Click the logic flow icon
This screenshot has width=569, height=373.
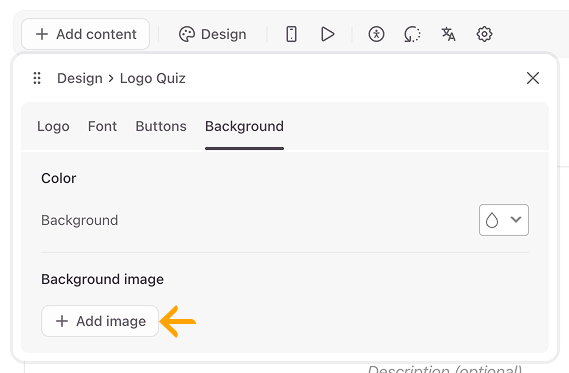(x=412, y=34)
